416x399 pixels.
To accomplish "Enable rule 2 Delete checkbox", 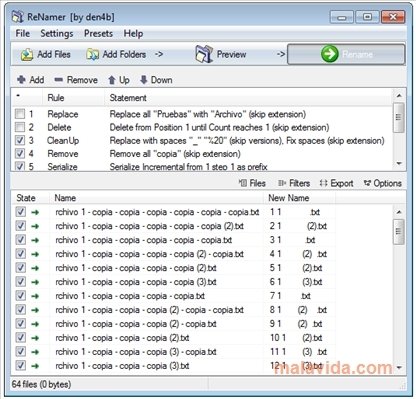I will coord(20,127).
